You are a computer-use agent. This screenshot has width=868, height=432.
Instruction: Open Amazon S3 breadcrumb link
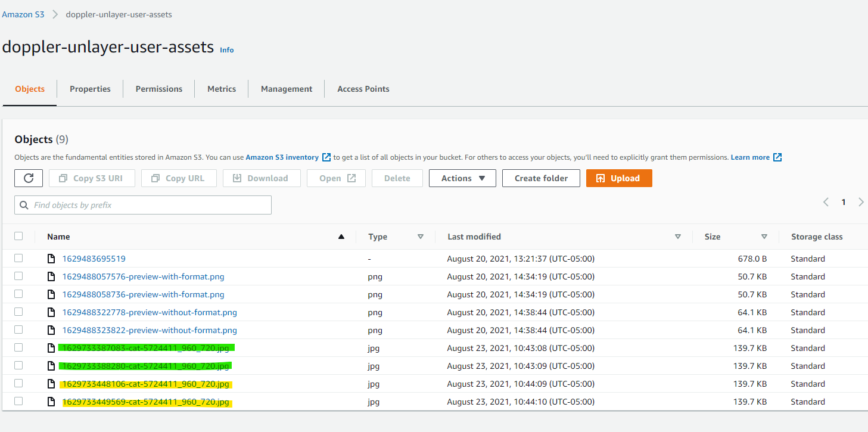click(23, 14)
